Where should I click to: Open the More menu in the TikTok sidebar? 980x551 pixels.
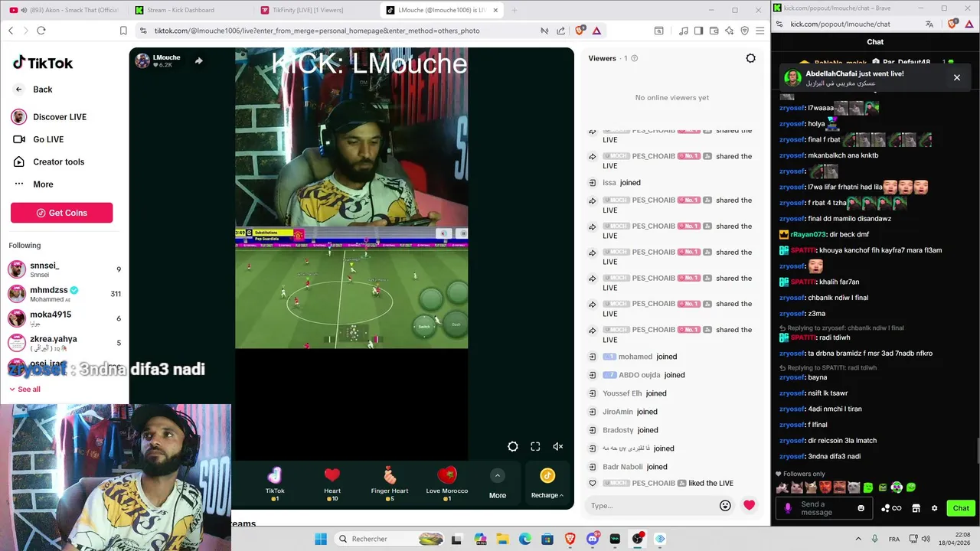pos(33,184)
